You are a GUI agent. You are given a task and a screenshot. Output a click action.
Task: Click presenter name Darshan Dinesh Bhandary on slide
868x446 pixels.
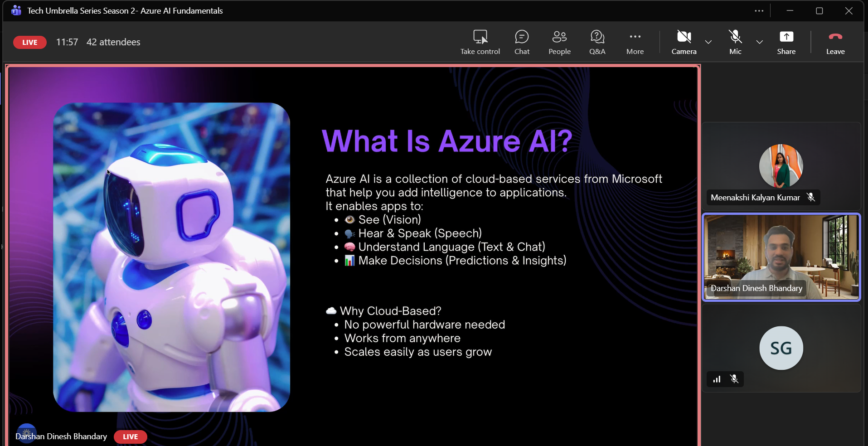click(61, 436)
